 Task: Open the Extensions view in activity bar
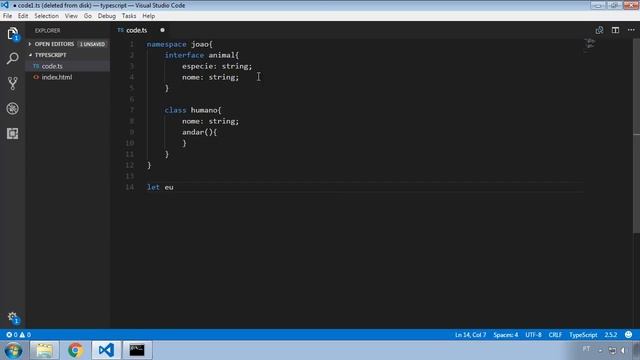click(13, 133)
